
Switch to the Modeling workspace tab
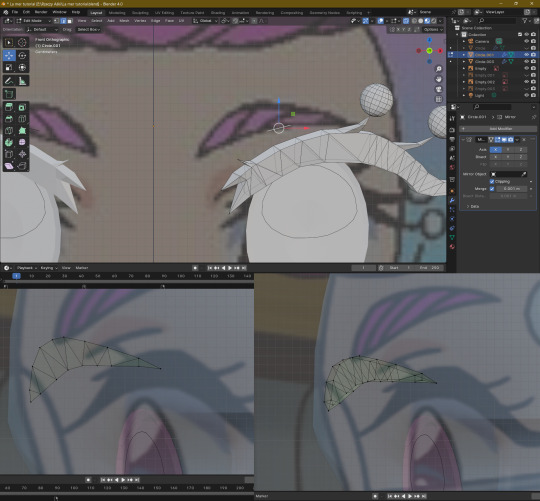coord(117,13)
